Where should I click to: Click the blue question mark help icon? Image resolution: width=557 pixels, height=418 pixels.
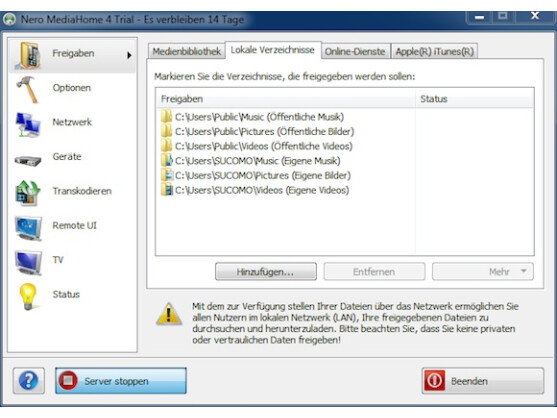coord(28,380)
